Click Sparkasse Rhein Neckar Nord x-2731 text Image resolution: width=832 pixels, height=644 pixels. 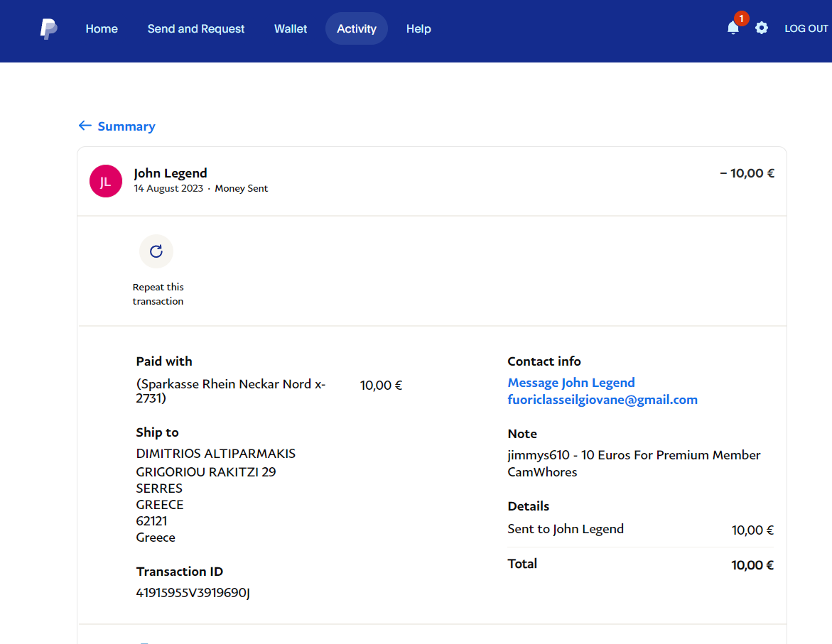231,391
